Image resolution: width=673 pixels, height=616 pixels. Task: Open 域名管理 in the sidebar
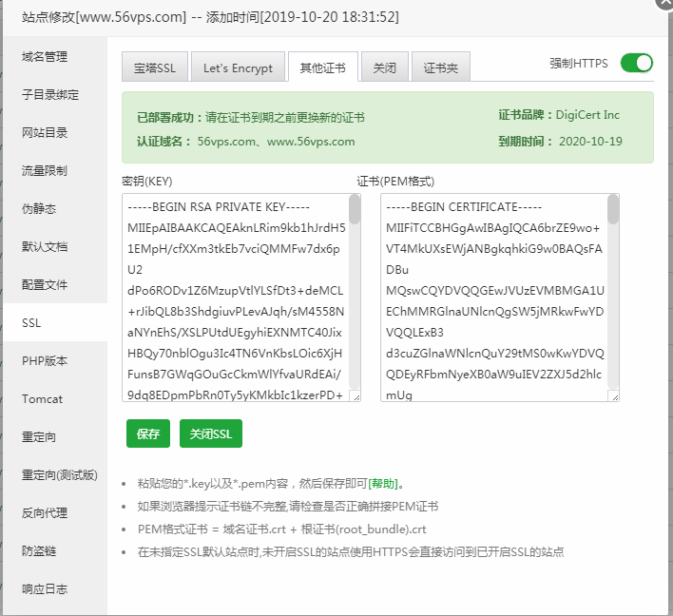45,57
